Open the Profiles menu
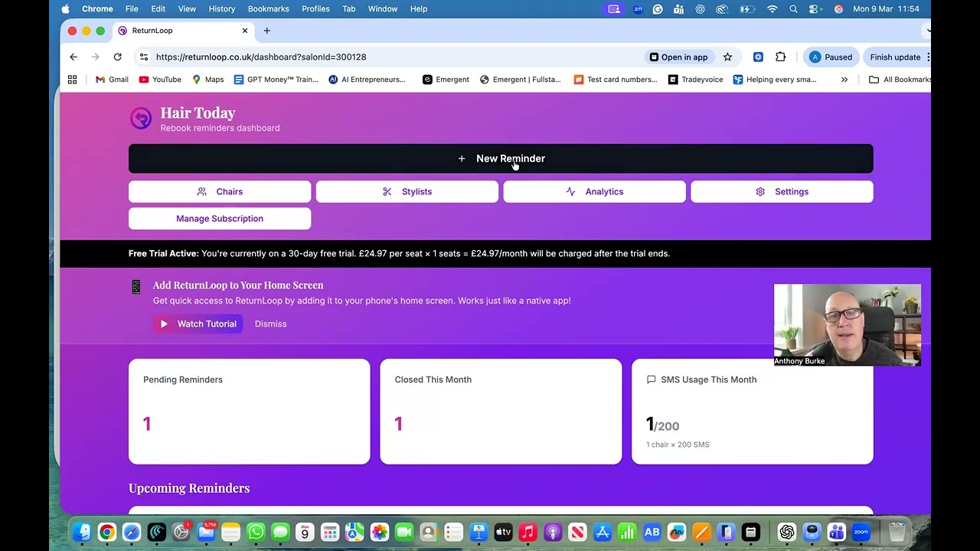 point(315,9)
